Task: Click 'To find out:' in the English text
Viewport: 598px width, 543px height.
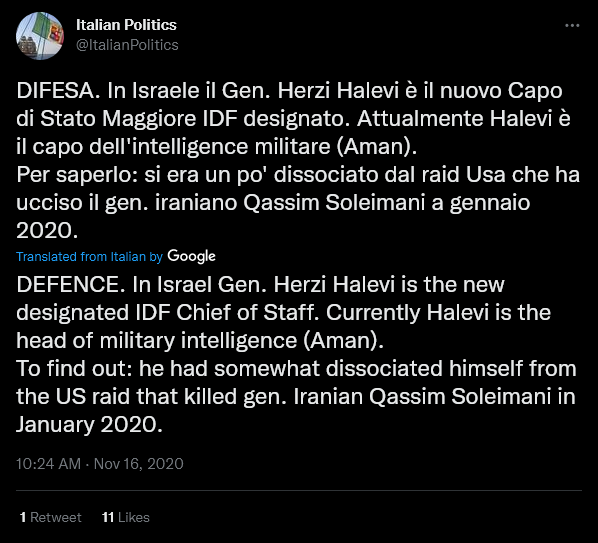Action: pyautogui.click(x=74, y=369)
